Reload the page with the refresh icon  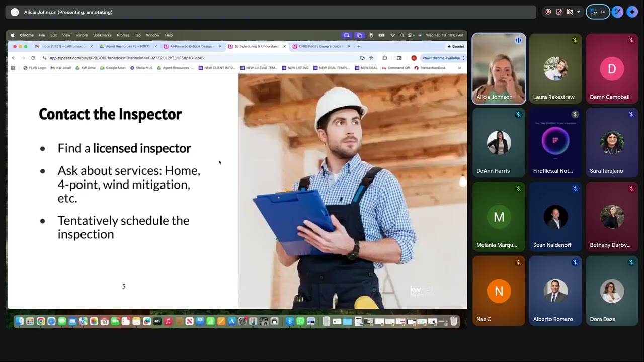pos(33,58)
